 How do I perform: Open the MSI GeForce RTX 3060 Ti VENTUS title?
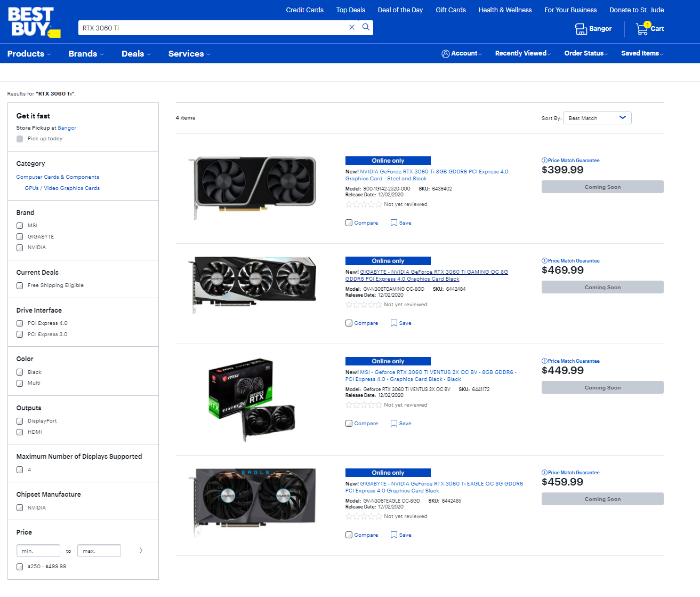point(431,376)
